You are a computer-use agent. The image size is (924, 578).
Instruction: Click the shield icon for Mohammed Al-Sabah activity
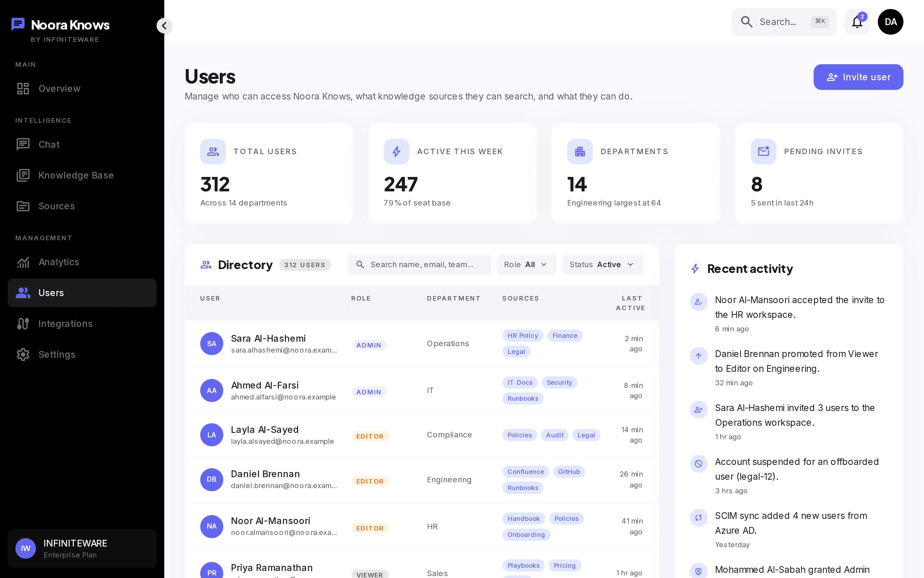pyautogui.click(x=698, y=572)
